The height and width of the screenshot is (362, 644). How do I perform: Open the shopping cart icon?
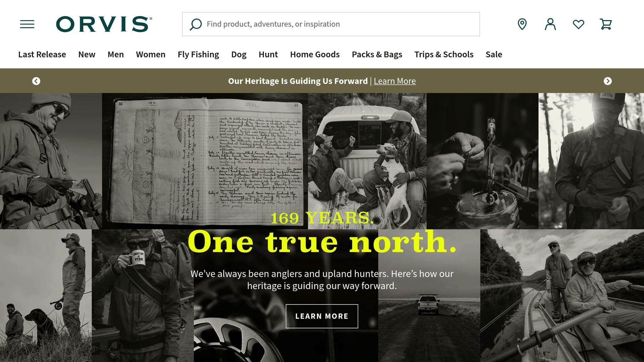tap(606, 24)
